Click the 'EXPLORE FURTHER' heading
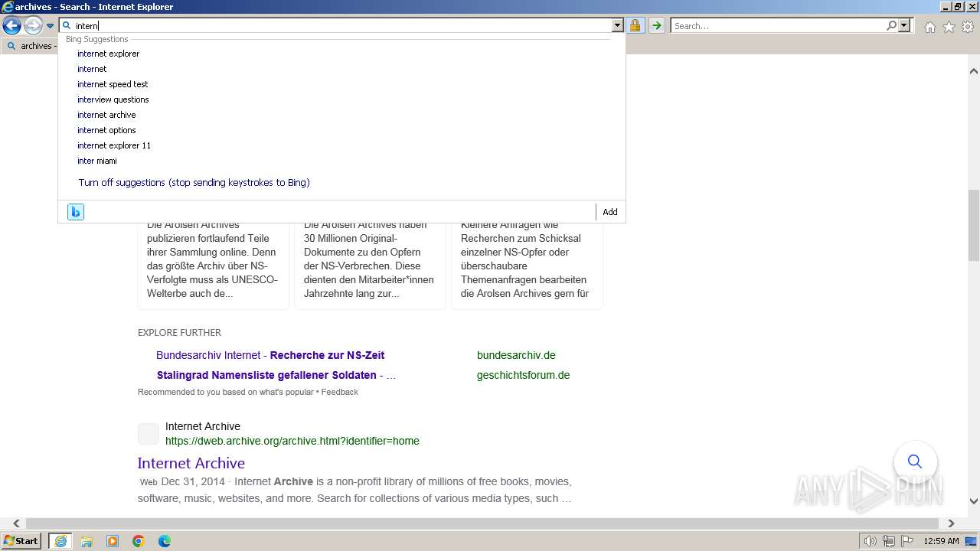 (x=179, y=333)
